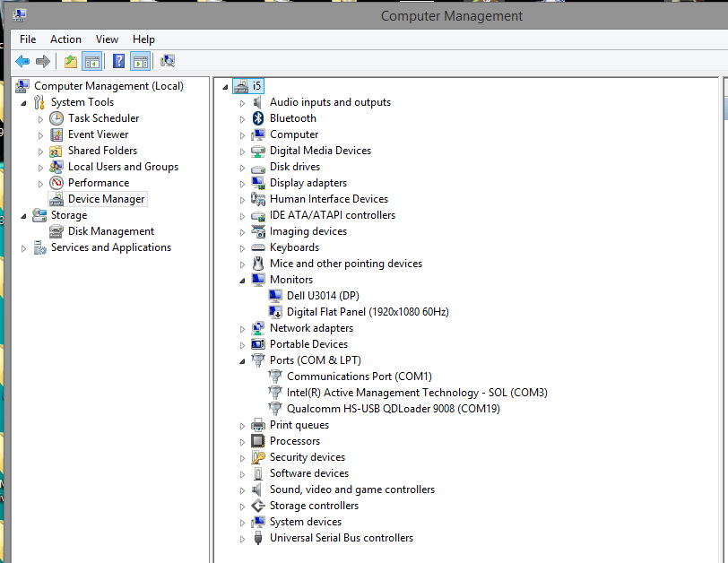Toggle Show/Hide Console Tree toolbar button
Image resolution: width=728 pixels, height=563 pixels.
click(x=91, y=61)
